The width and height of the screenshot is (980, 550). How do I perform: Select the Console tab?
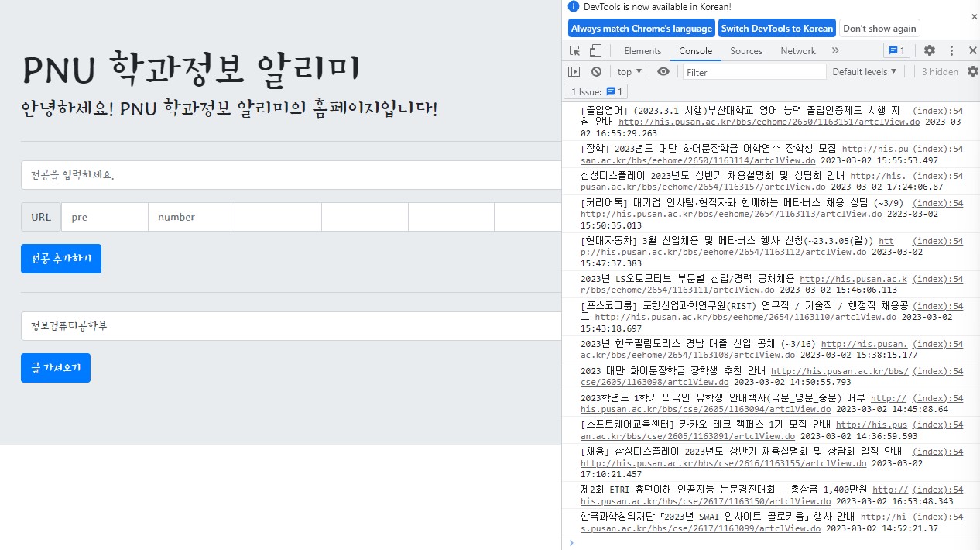tap(695, 51)
